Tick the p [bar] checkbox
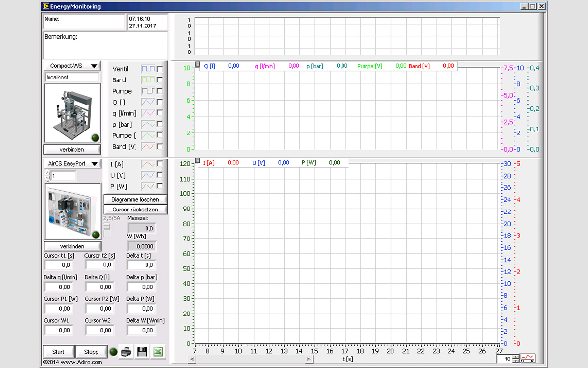Viewport: 588px width, 368px height. pos(160,125)
